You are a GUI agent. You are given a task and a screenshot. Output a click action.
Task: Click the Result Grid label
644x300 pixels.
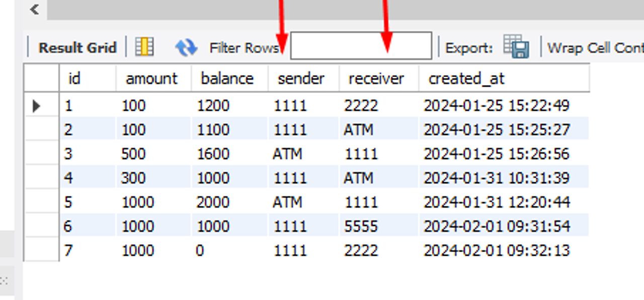click(77, 48)
